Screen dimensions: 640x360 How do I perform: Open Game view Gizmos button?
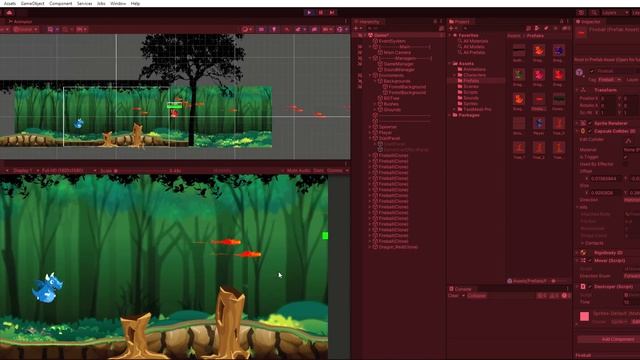click(335, 171)
